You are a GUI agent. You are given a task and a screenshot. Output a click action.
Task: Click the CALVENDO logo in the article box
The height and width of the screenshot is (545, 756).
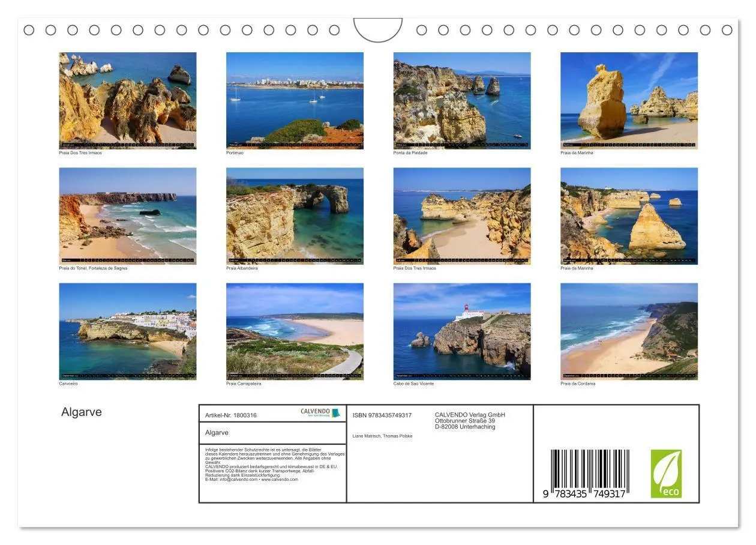[320, 413]
